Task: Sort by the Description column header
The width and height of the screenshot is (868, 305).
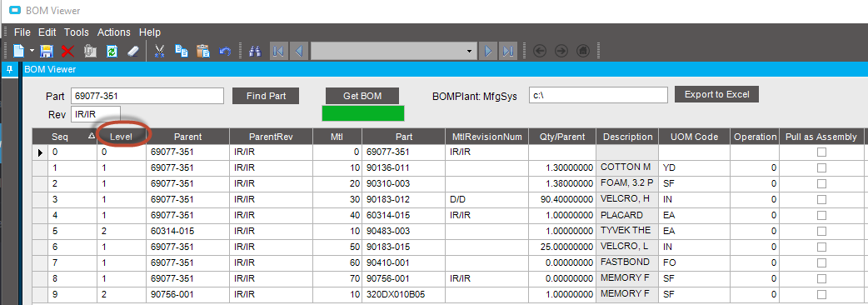Action: tap(627, 137)
